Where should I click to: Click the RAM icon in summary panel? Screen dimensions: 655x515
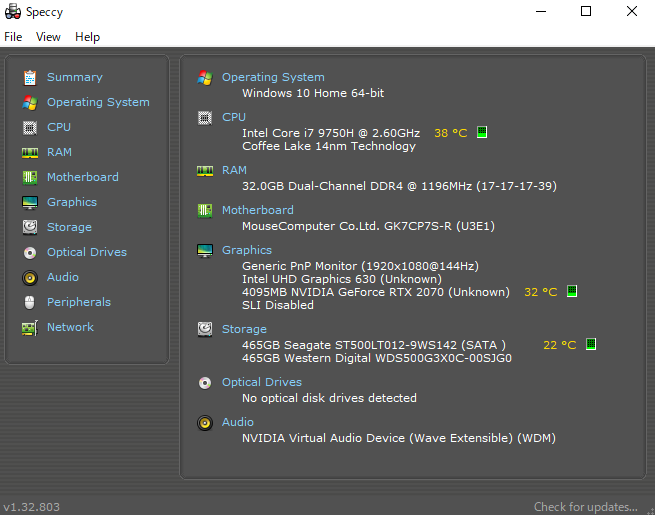pos(205,171)
